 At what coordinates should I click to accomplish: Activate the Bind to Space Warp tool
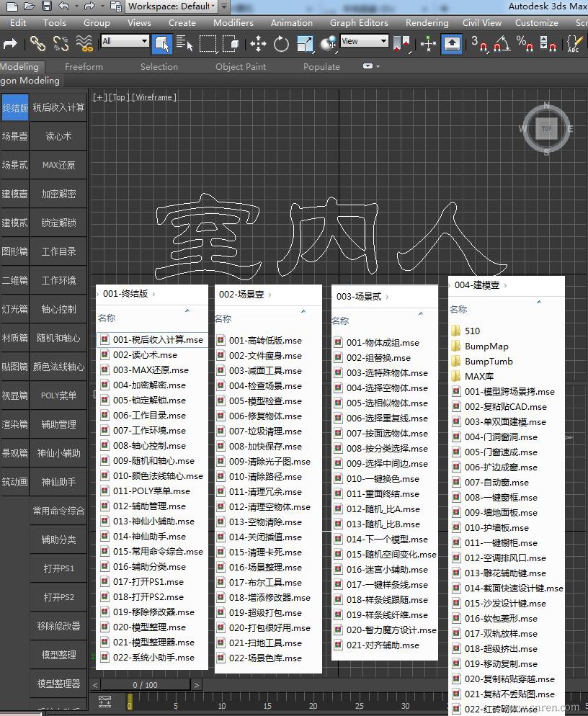[x=84, y=44]
